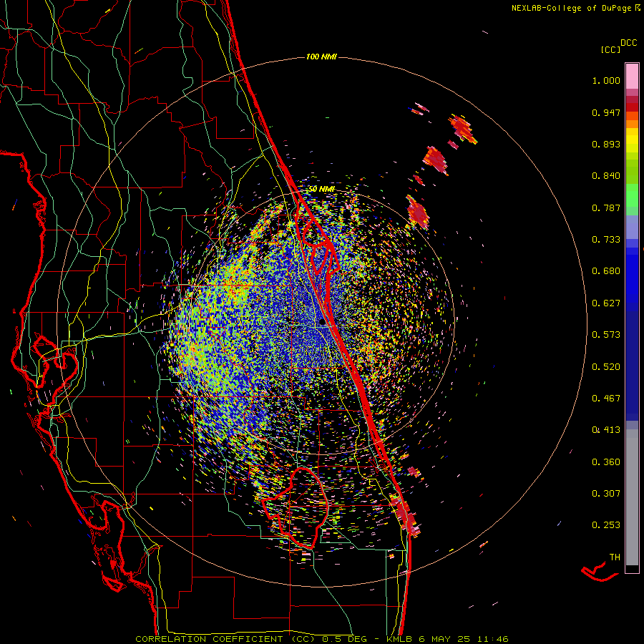
Task: Click the 0.627 legend value
Action: [x=606, y=303]
